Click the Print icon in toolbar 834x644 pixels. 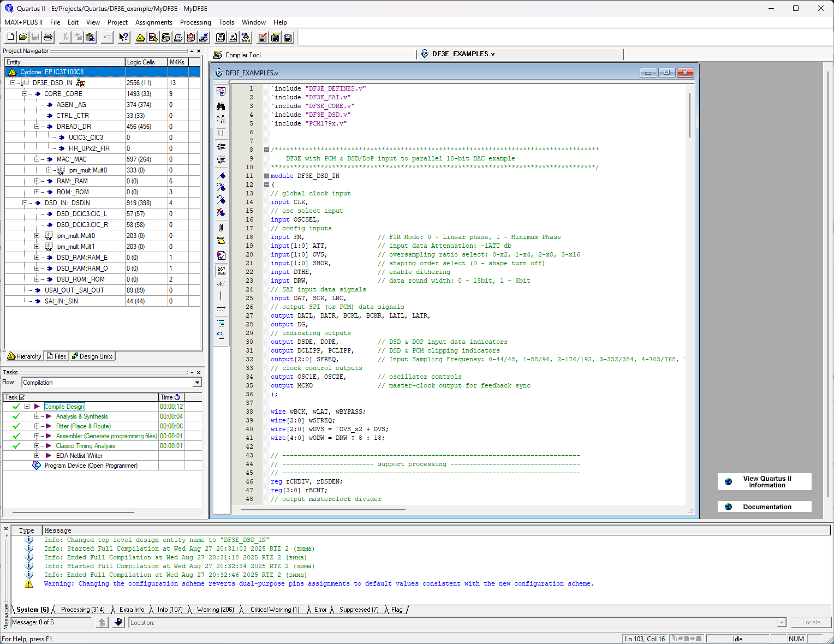[x=48, y=37]
